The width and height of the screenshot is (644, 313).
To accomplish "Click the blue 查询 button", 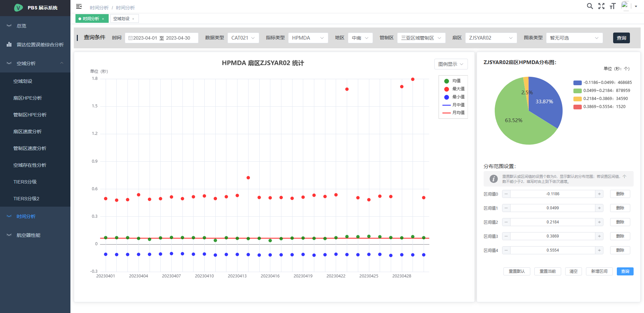I will [625, 271].
